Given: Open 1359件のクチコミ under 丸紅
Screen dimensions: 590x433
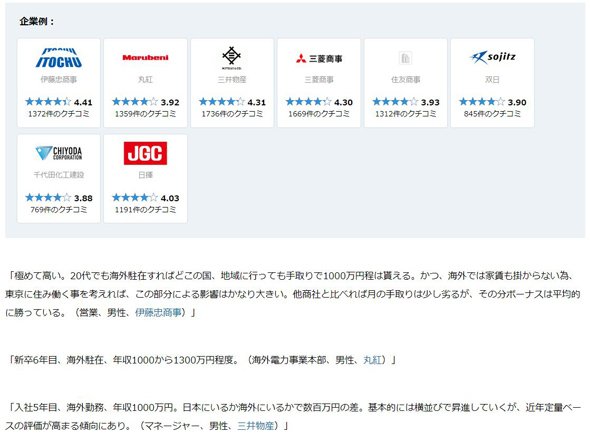Looking at the screenshot, I should [x=145, y=114].
